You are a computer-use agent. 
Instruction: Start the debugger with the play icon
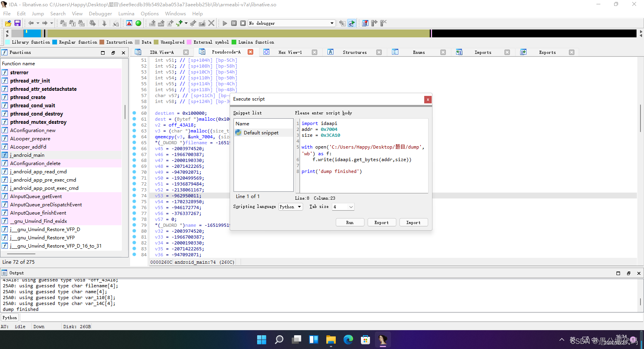[225, 23]
